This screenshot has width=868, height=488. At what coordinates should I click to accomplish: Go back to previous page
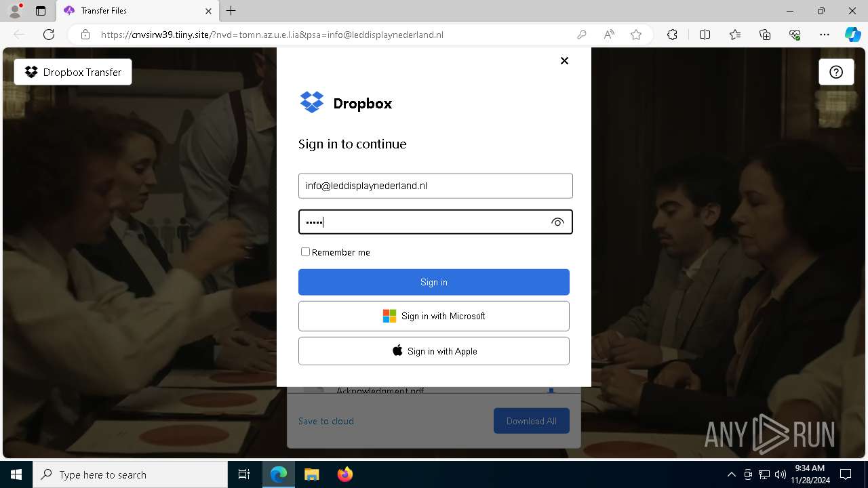coord(19,35)
